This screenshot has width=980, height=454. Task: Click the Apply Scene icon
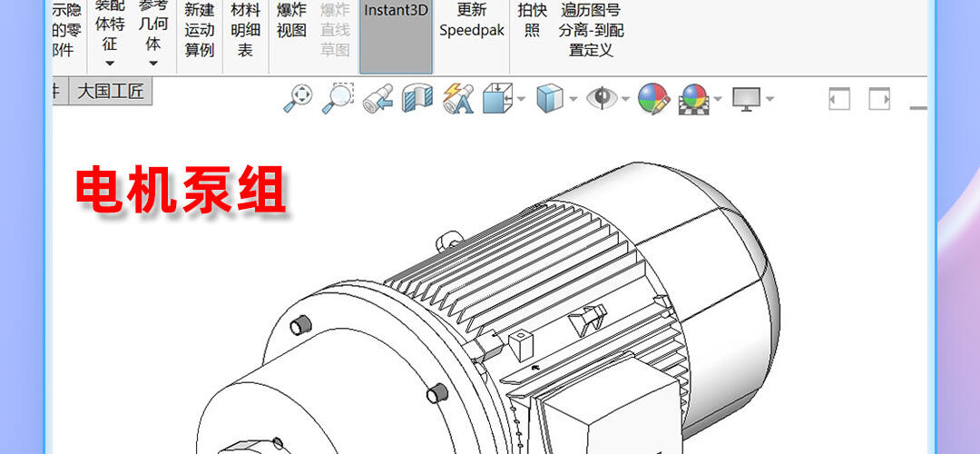click(x=694, y=99)
